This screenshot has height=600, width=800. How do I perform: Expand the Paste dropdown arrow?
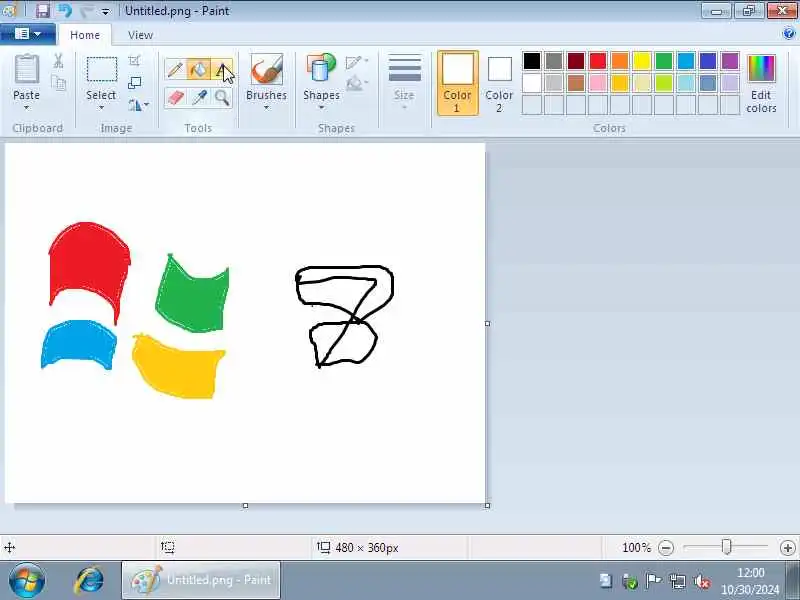pos(27,108)
